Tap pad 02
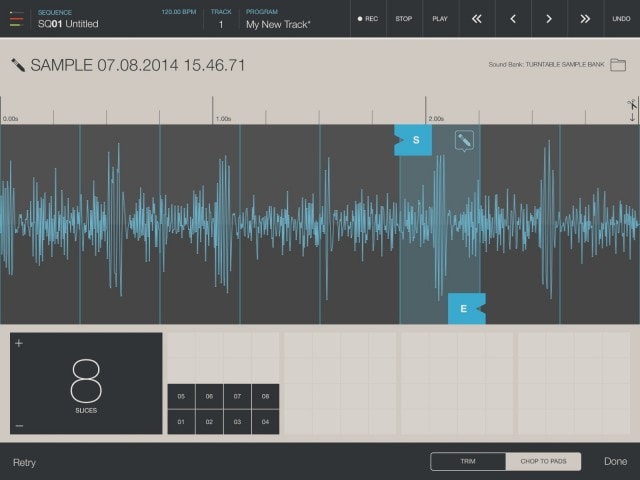Viewport: 640px width, 480px height. [209, 422]
